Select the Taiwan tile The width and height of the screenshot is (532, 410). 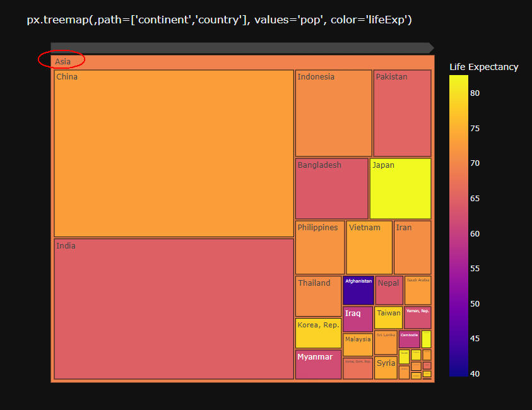[x=389, y=317]
